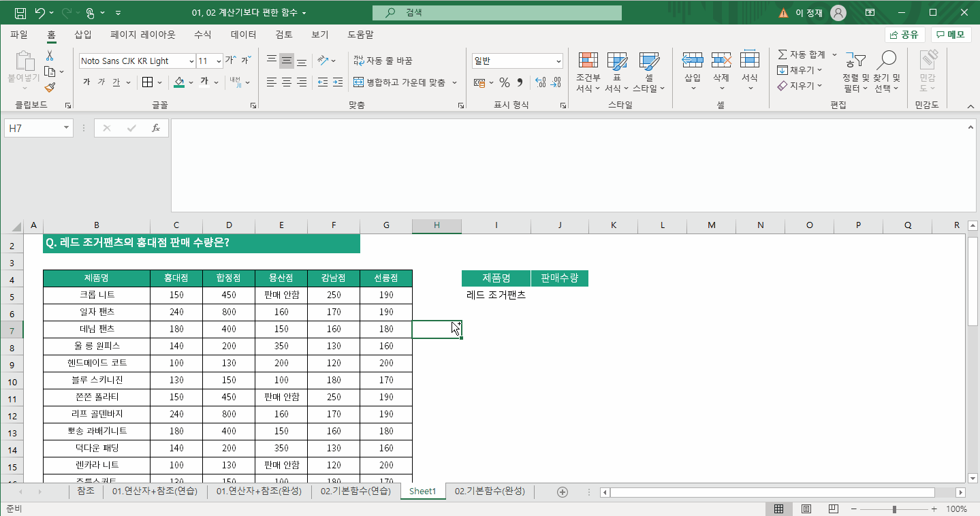Click the 공유 share button

tap(904, 35)
